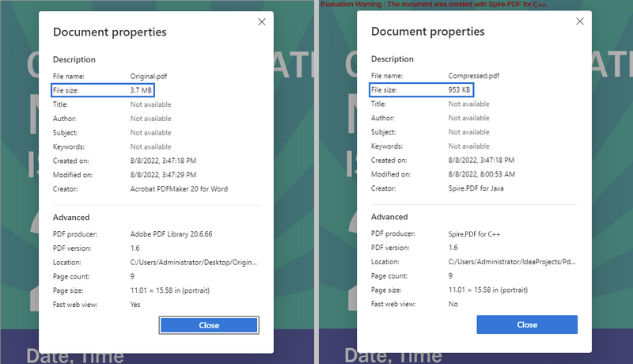Dismiss the Compressed.pdf dialog using X icon
This screenshot has width=633, height=364.
(580, 22)
